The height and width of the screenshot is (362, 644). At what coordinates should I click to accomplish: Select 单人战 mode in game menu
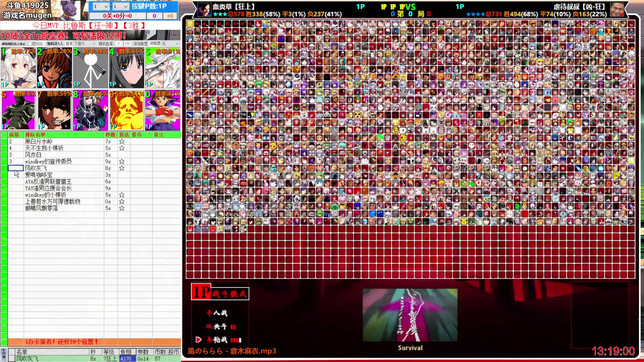(217, 313)
